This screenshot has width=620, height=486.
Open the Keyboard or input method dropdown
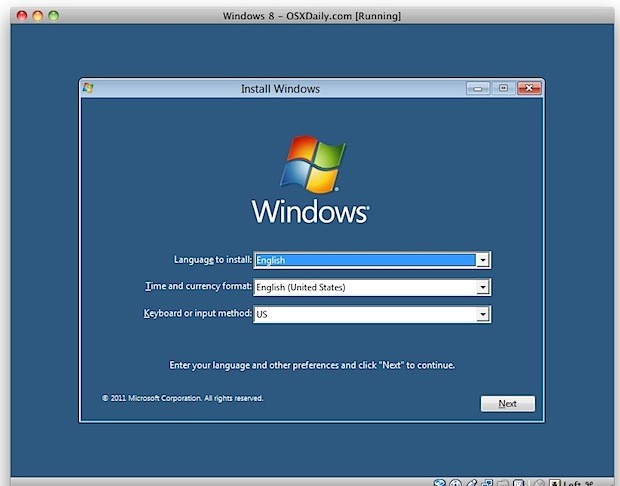point(482,314)
